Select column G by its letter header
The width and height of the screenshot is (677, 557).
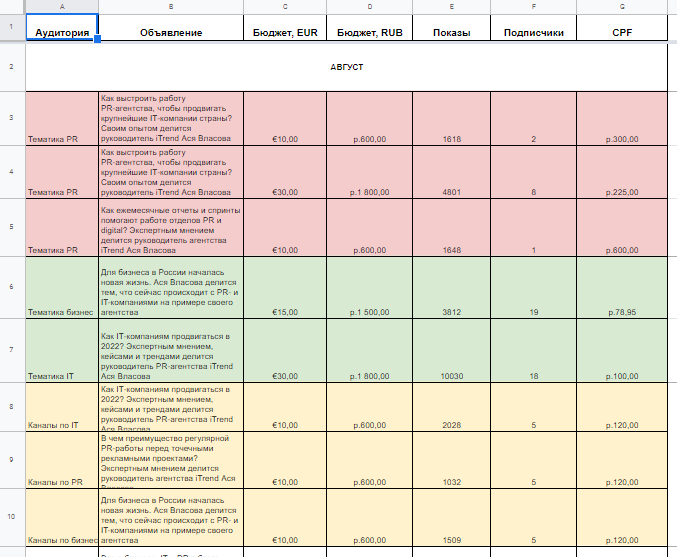pos(621,7)
